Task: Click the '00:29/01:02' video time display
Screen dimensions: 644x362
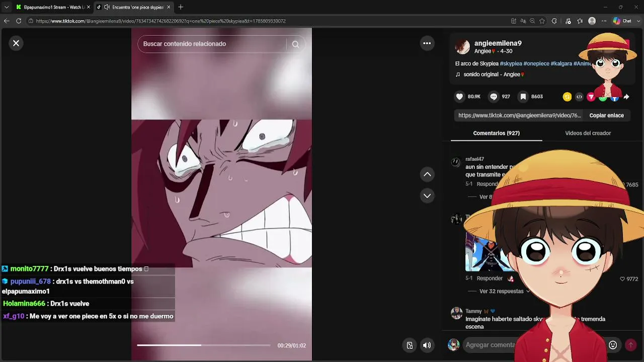Action: coord(291,345)
